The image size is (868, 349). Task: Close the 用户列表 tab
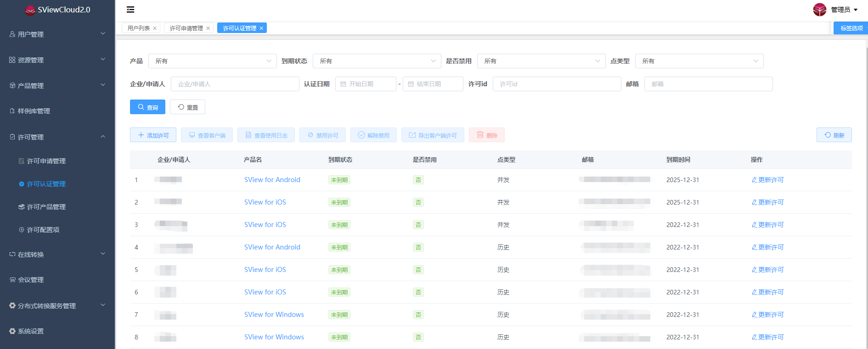pyautogui.click(x=155, y=28)
